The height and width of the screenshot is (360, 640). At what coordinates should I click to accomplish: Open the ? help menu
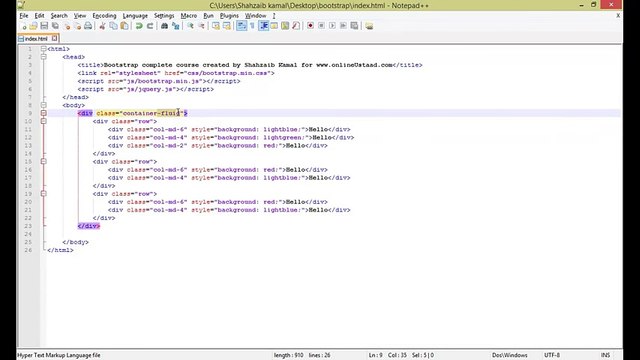pyautogui.click(x=274, y=16)
